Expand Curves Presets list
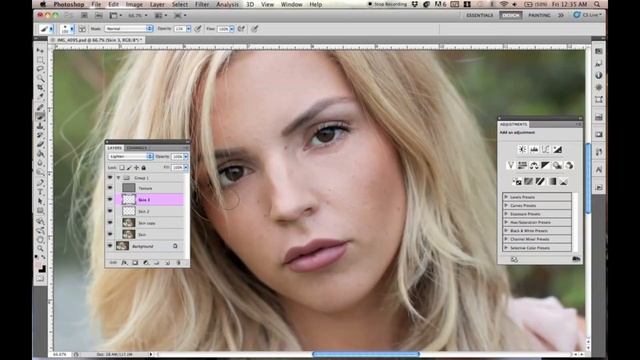The height and width of the screenshot is (360, 640). pyautogui.click(x=506, y=206)
